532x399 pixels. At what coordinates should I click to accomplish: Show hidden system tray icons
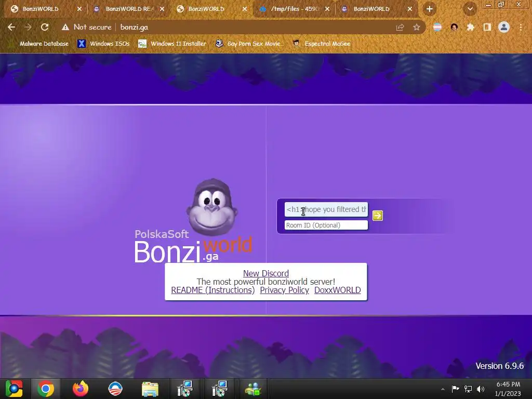(x=443, y=389)
